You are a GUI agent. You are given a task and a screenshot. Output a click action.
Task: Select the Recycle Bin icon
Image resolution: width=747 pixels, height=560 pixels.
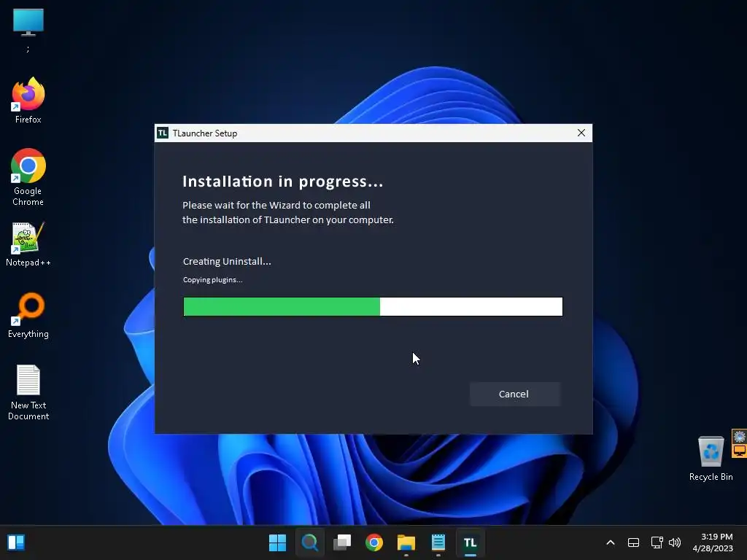pyautogui.click(x=711, y=458)
